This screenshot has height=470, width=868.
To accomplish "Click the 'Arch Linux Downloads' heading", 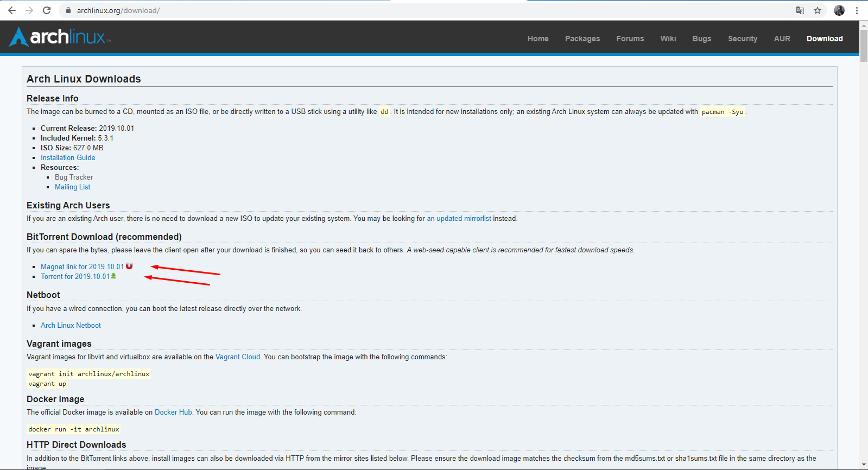I will pyautogui.click(x=84, y=79).
